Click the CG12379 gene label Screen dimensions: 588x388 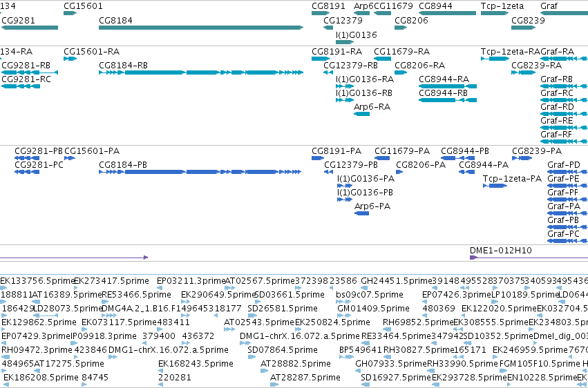tap(343, 20)
